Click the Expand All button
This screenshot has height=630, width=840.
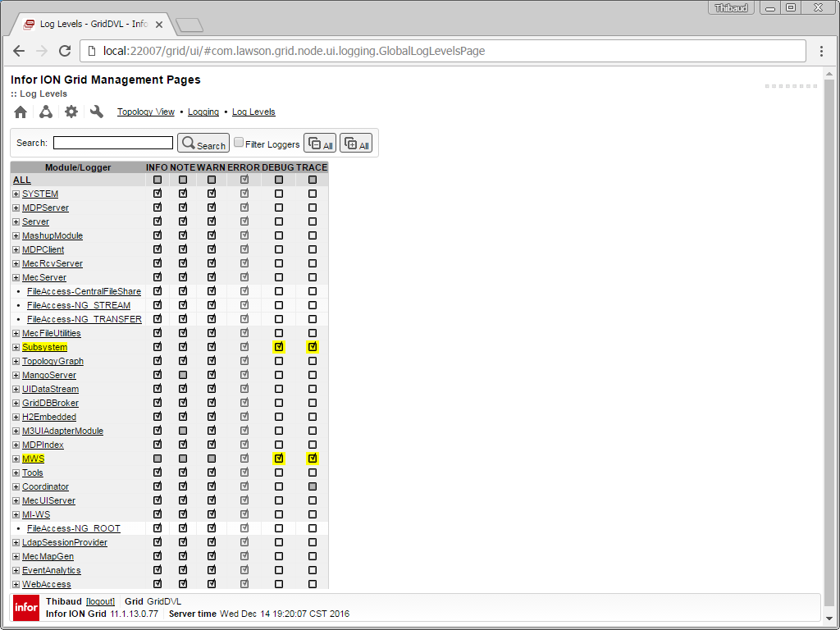(x=355, y=144)
